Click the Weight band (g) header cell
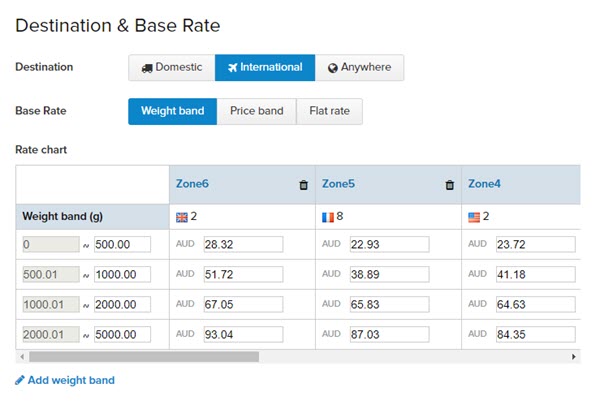 (x=92, y=217)
